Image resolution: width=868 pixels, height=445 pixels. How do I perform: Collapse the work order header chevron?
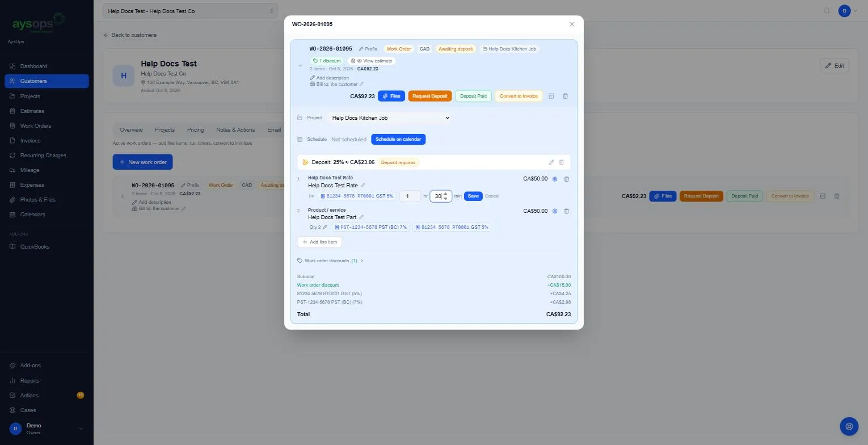click(300, 66)
